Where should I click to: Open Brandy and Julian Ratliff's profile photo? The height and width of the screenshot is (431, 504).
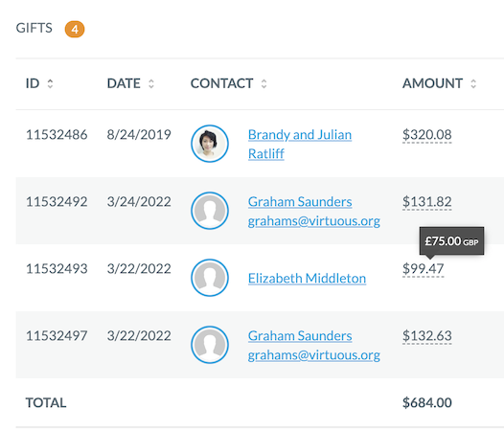pos(210,144)
